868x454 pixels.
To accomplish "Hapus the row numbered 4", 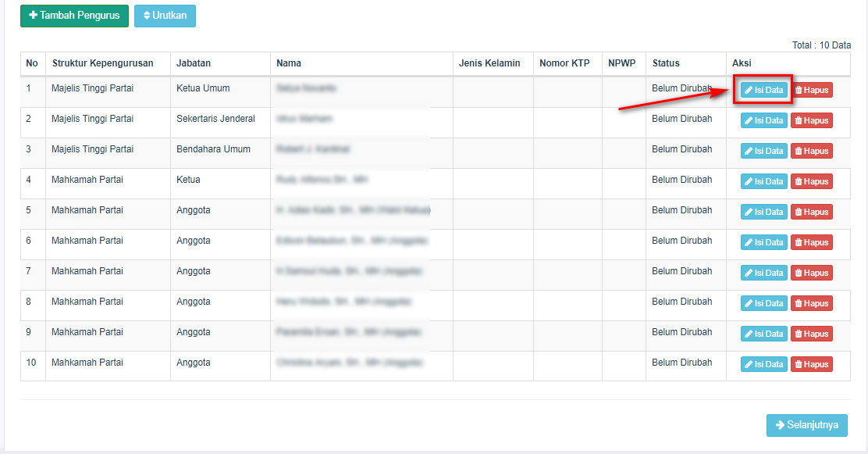I will (x=812, y=181).
